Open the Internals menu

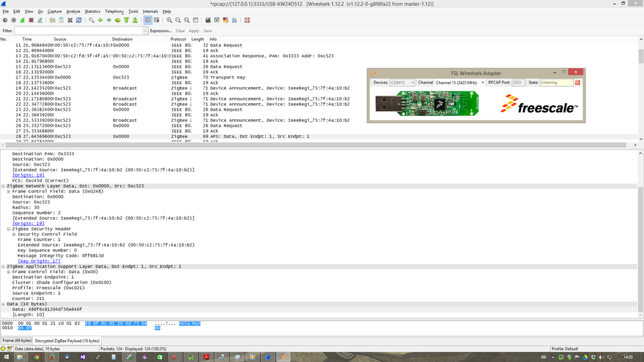point(150,12)
